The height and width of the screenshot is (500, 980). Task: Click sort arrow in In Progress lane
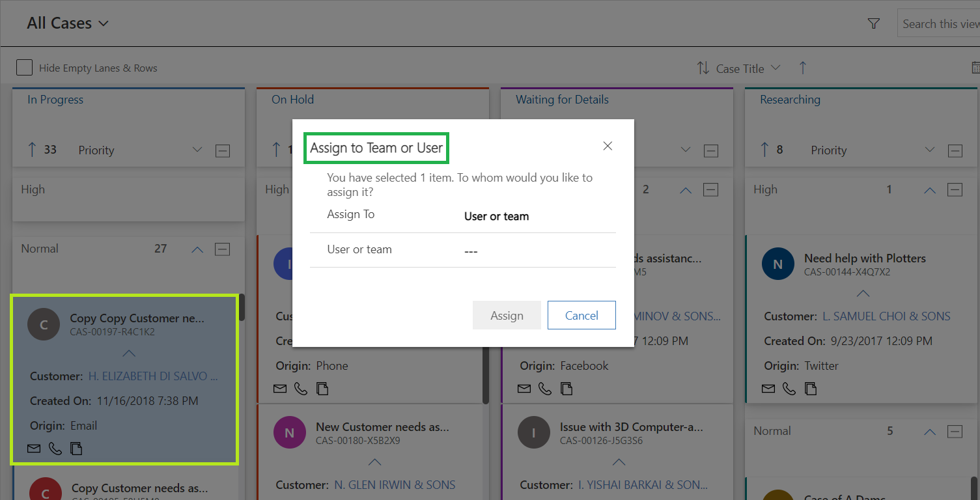32,150
